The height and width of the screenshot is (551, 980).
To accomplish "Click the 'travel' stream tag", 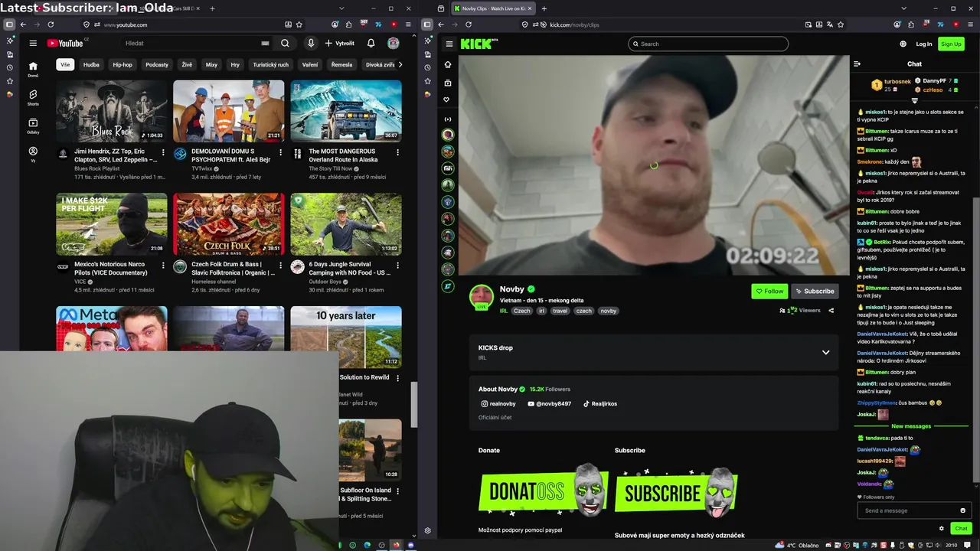I will (x=560, y=311).
